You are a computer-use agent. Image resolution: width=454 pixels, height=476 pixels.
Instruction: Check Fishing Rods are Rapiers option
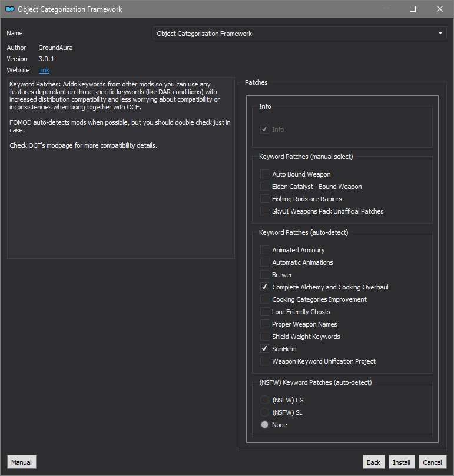coord(264,199)
